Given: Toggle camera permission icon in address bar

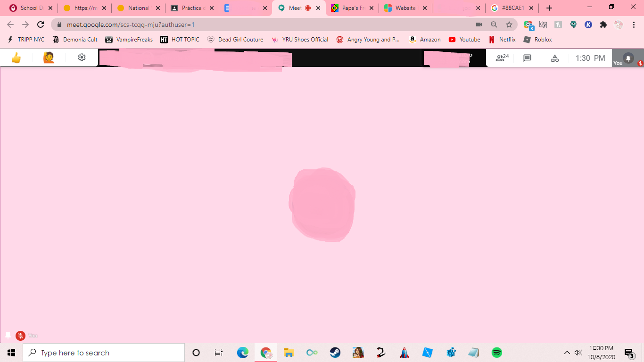Looking at the screenshot, I should [479, 25].
